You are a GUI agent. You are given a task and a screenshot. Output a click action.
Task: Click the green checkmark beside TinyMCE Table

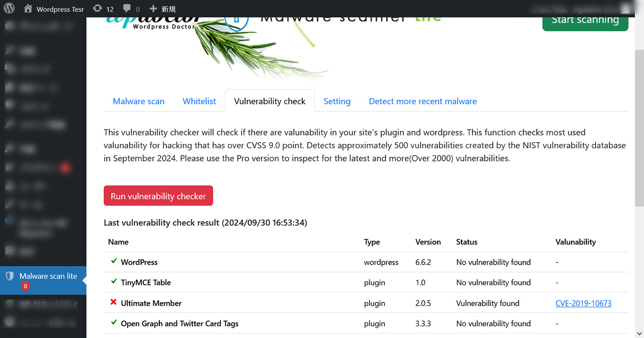pyautogui.click(x=114, y=281)
